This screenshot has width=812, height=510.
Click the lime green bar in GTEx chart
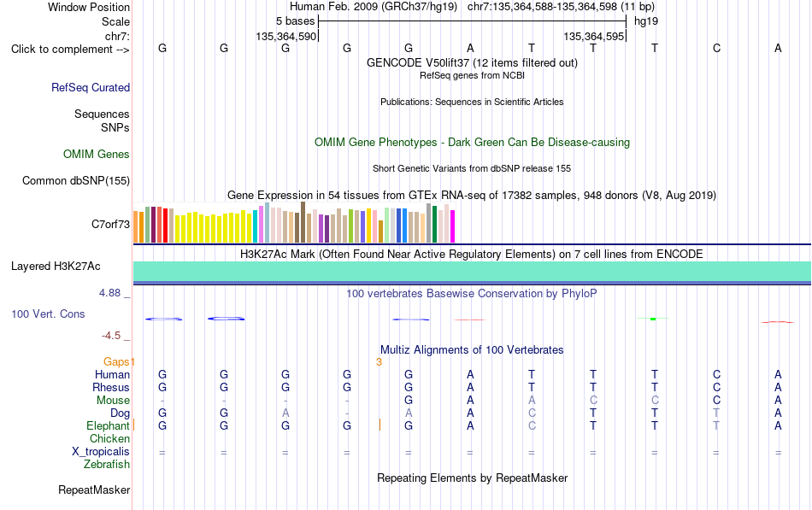(350, 226)
